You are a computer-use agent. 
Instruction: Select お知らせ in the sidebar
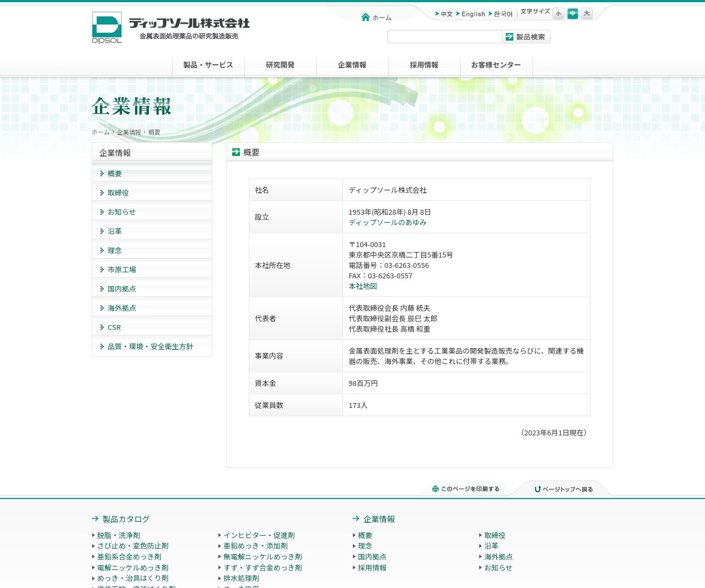(152, 212)
